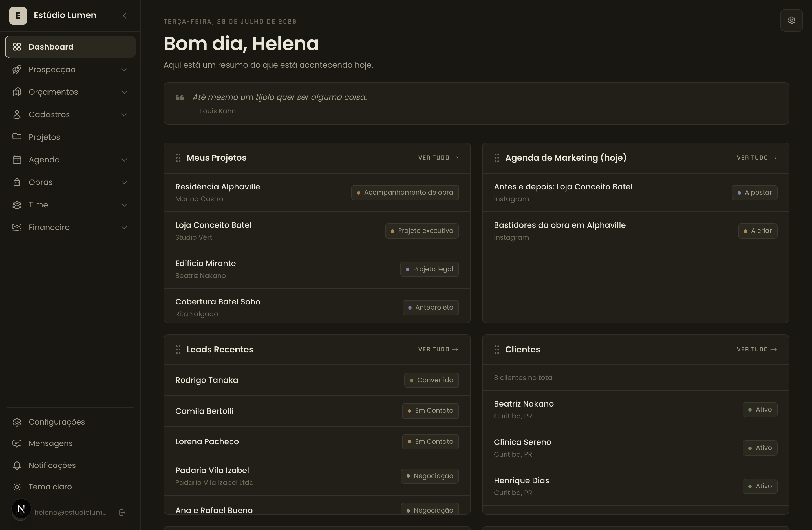Click the Dashboard grid icon
This screenshot has width=812, height=530.
[17, 47]
